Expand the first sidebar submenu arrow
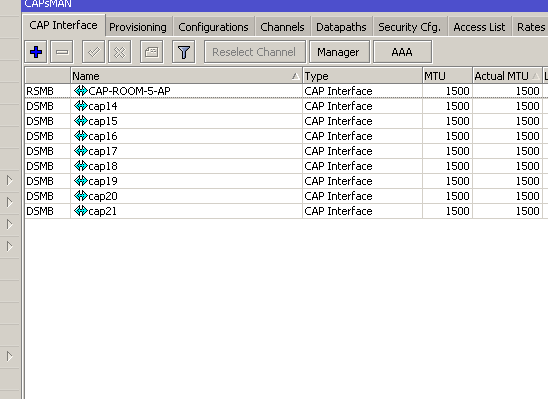The width and height of the screenshot is (548, 399). pos(9,180)
